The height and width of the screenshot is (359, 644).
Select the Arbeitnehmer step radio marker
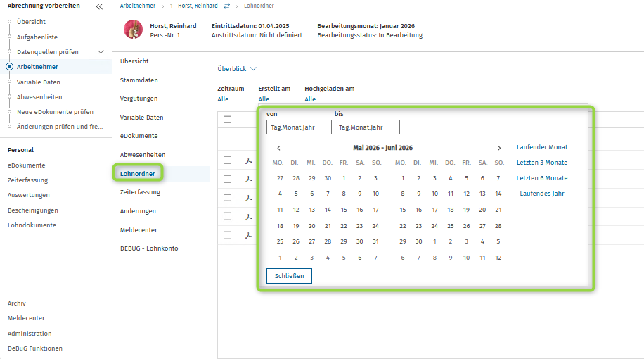click(9, 67)
